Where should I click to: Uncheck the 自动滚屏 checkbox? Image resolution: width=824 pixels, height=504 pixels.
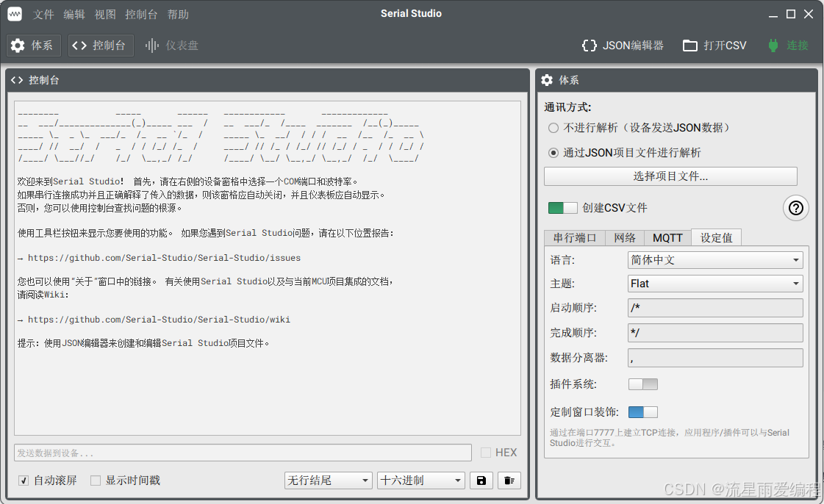[23, 480]
